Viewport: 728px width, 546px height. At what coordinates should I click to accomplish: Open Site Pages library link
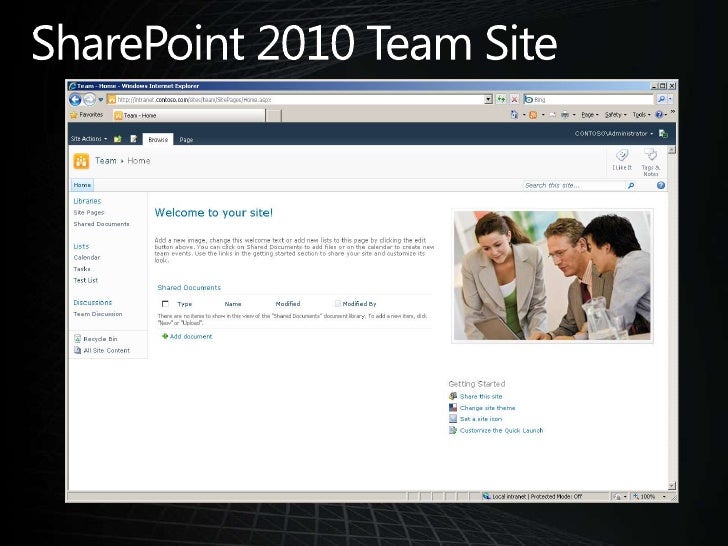click(89, 213)
